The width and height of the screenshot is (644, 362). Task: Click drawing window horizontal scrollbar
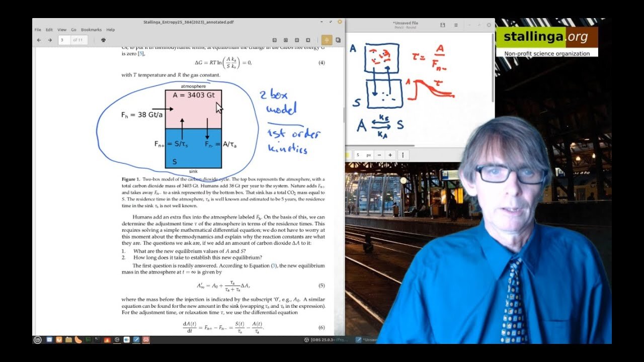[x=380, y=146]
